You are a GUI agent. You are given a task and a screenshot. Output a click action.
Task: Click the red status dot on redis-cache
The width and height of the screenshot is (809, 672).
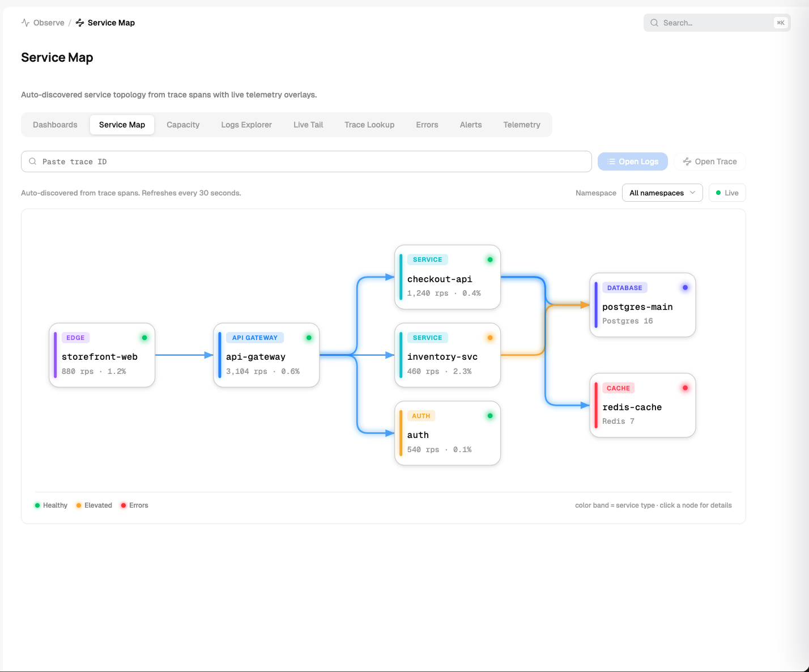point(685,388)
